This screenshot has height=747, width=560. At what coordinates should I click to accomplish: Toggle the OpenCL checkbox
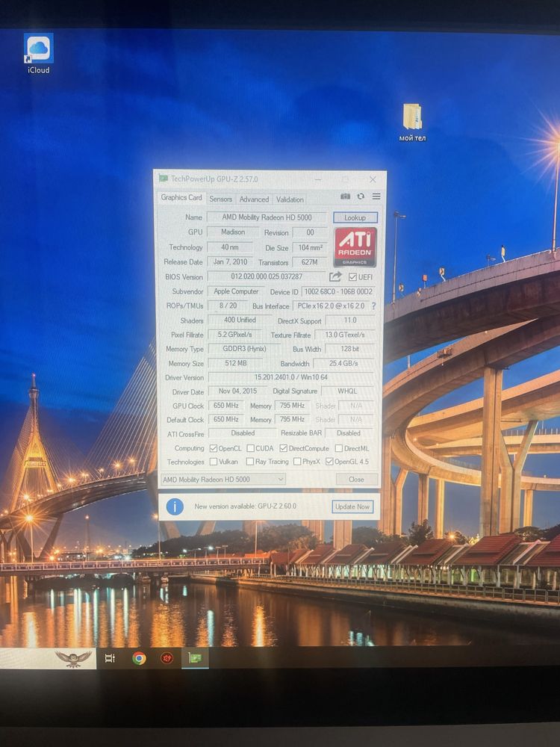pyautogui.click(x=214, y=448)
